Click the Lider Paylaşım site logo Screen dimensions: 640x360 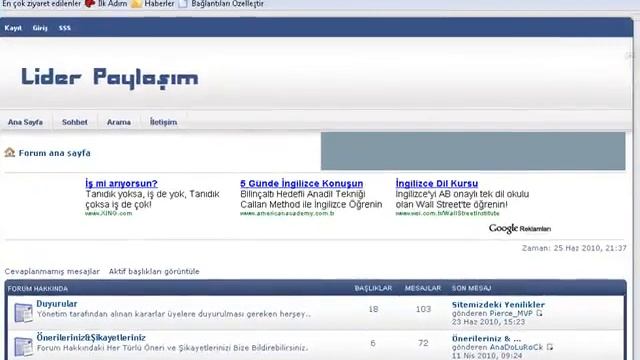(110, 78)
